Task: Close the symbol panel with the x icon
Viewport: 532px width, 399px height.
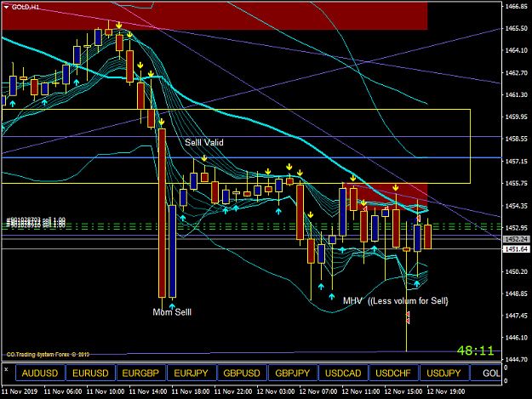Action: [6, 369]
